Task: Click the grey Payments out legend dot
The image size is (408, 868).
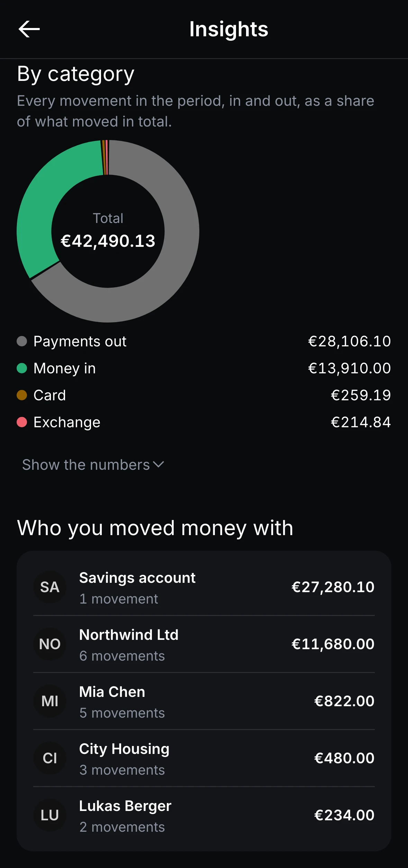Action: pos(22,341)
